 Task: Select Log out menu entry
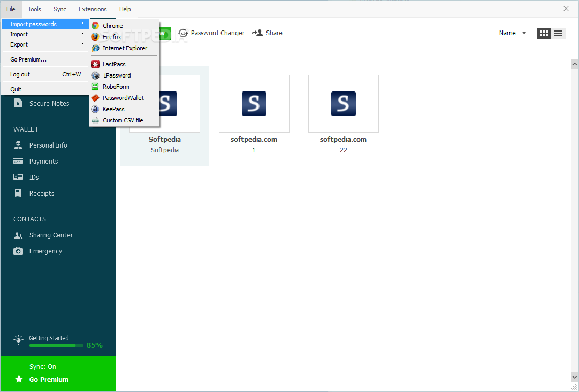[45, 74]
